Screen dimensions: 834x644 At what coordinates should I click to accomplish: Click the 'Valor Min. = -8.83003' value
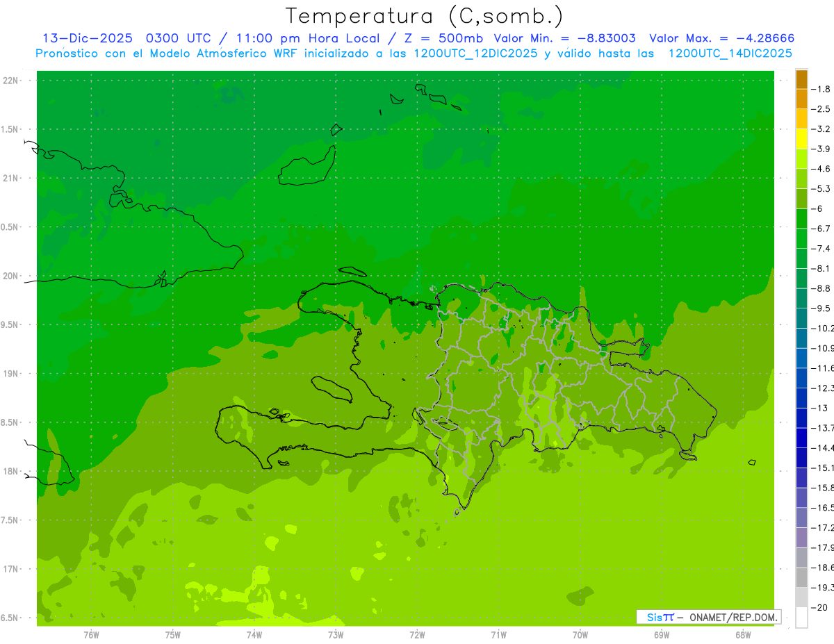click(564, 38)
